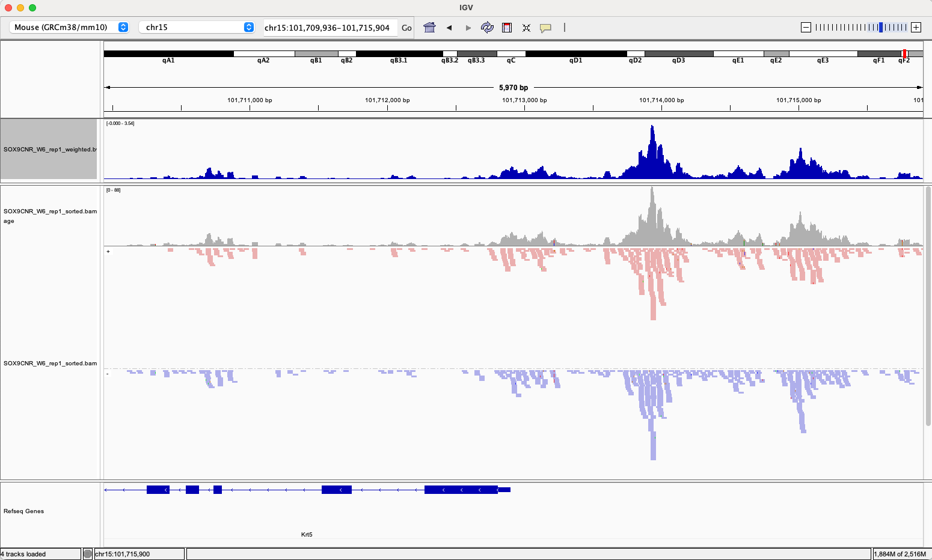Click the bigwig data range [0.000 - 3.54] label

pyautogui.click(x=120, y=123)
